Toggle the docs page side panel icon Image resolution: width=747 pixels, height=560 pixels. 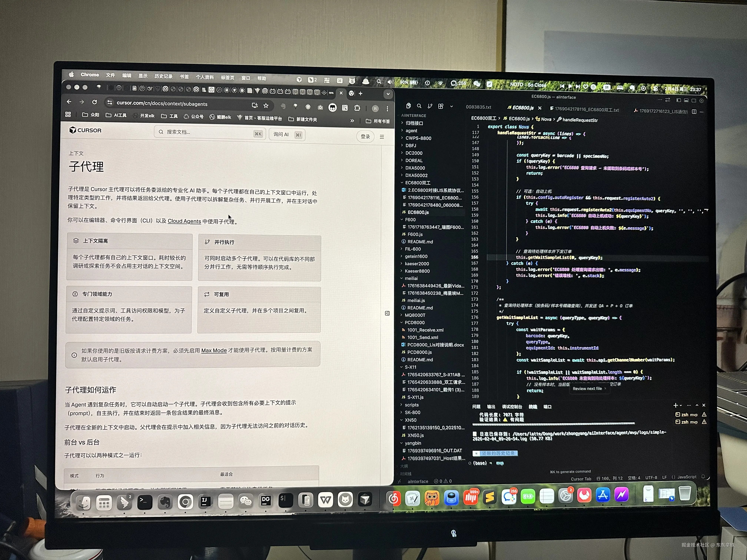pos(387,313)
